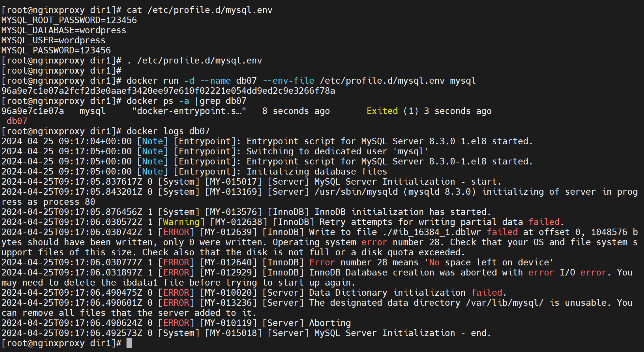Click the yellow Exited status text
The height and width of the screenshot is (352, 644).
click(382, 111)
